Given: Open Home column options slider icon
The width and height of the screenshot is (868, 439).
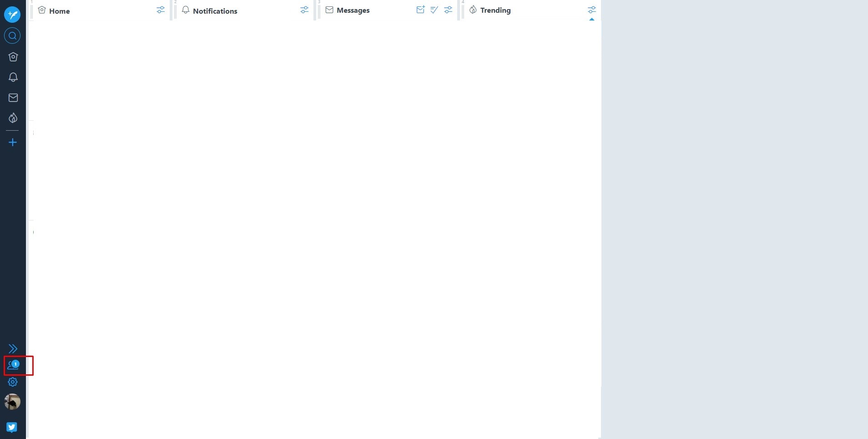Looking at the screenshot, I should 161,10.
